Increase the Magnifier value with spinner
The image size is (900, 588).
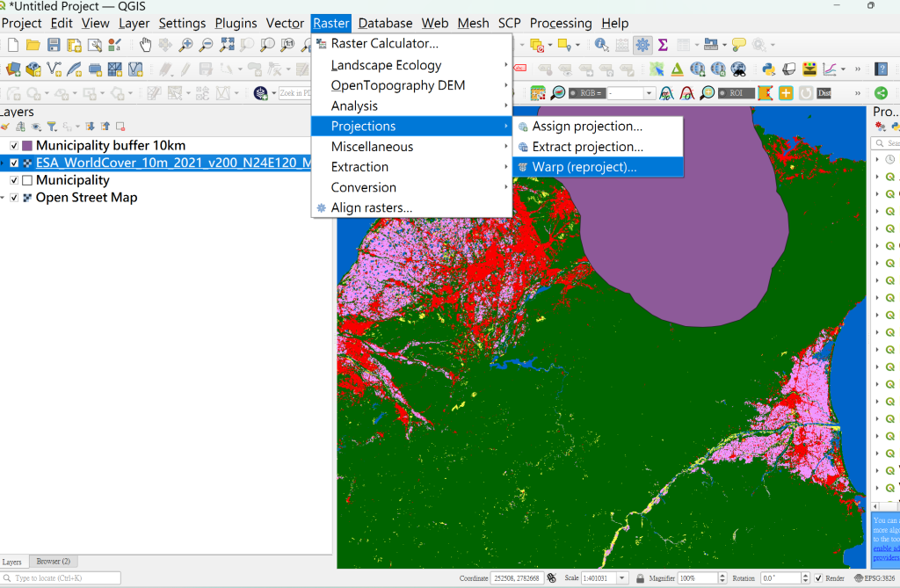click(x=722, y=576)
